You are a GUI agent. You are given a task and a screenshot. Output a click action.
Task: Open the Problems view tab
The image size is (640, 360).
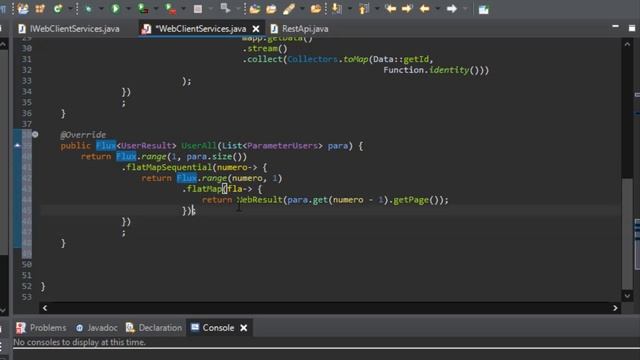[41, 328]
